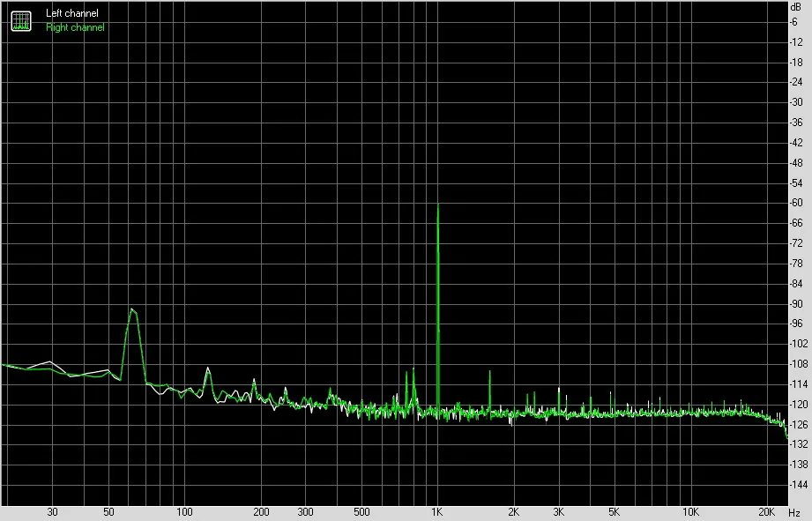Click the -90 dB axis value
The image size is (812, 521).
pos(796,304)
